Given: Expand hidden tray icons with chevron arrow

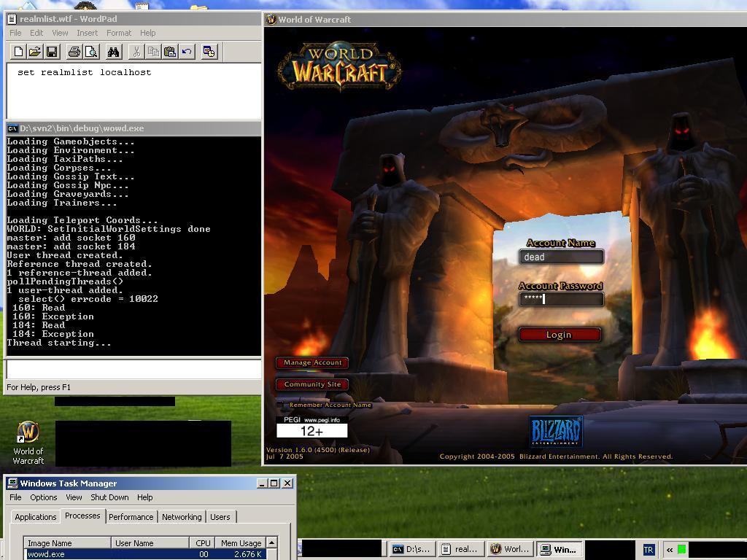Looking at the screenshot, I should click(x=670, y=550).
